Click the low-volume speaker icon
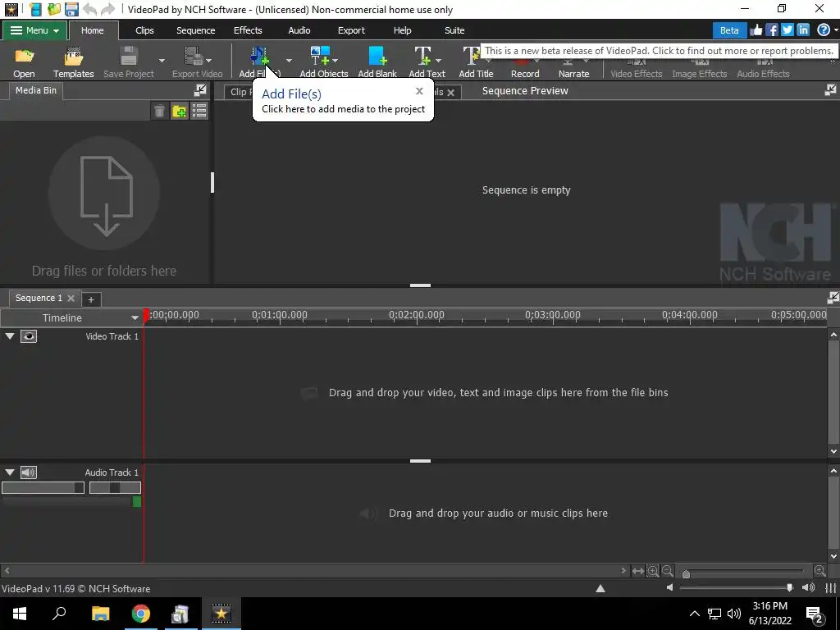 (x=669, y=587)
